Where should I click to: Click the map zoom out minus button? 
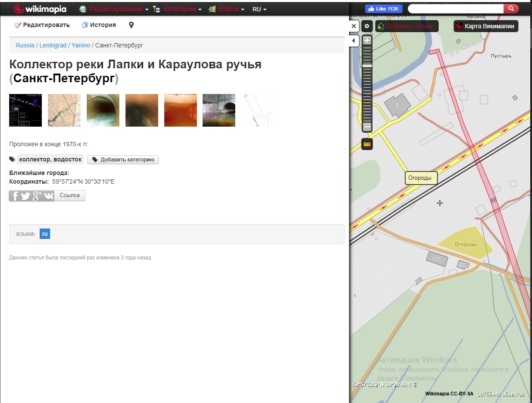(367, 127)
